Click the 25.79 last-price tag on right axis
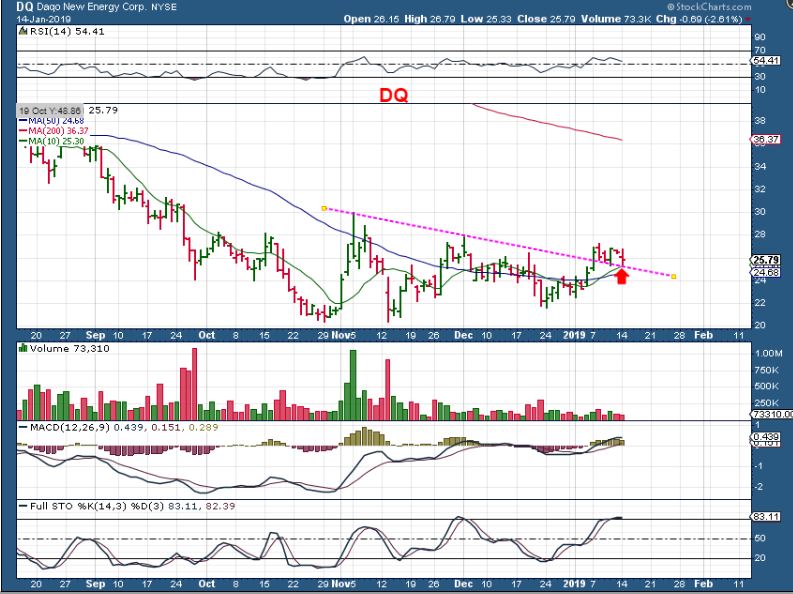This screenshot has height=594, width=793. click(766, 260)
